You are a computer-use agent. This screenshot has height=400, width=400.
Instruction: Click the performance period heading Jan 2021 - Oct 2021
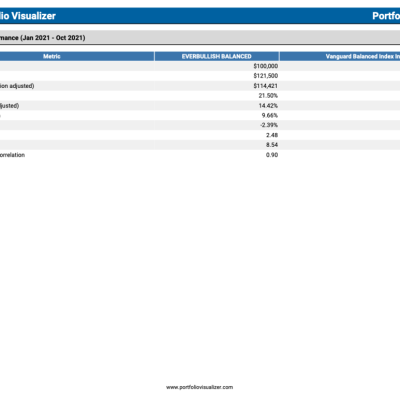[x=43, y=38]
